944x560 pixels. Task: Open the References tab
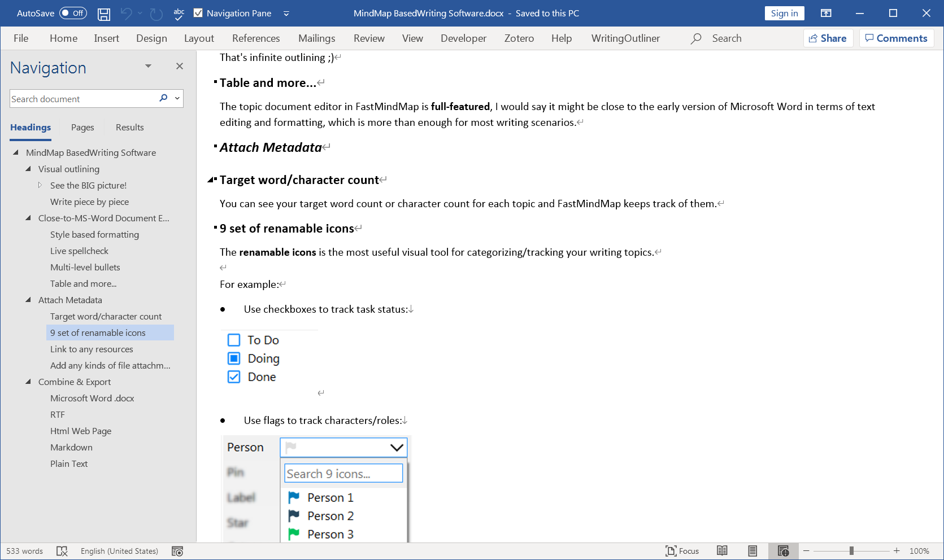(x=256, y=38)
